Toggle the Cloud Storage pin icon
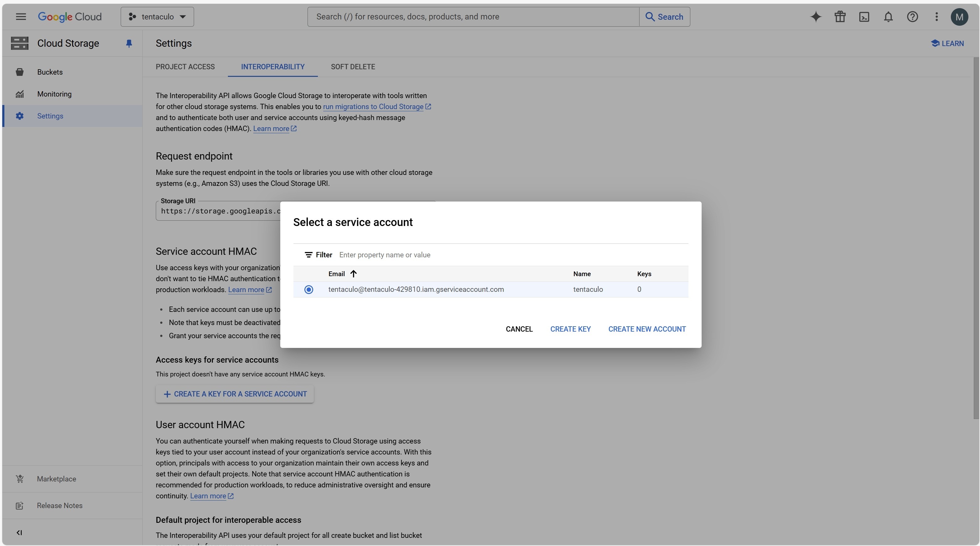Image resolution: width=980 pixels, height=546 pixels. click(x=129, y=44)
